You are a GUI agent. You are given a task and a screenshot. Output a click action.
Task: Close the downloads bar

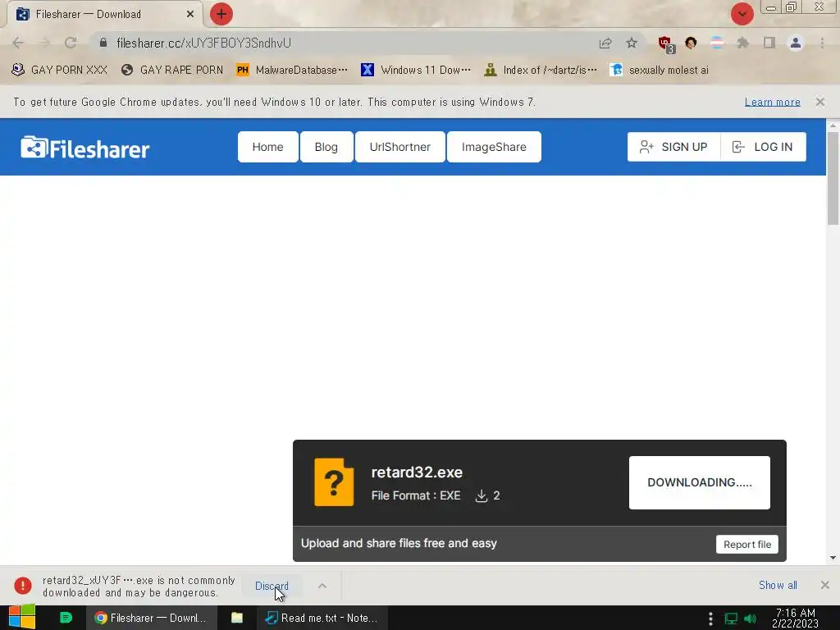point(825,586)
